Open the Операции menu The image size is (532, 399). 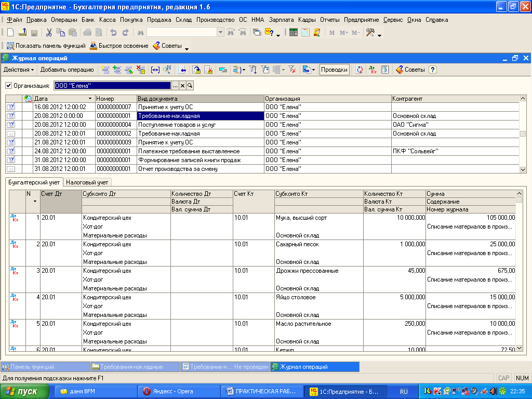pos(64,20)
